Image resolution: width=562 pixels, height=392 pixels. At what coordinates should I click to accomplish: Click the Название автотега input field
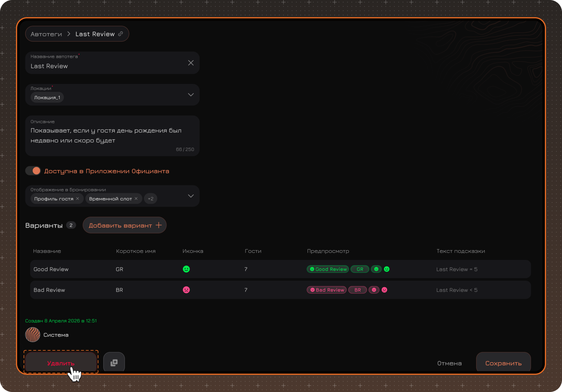click(x=112, y=63)
